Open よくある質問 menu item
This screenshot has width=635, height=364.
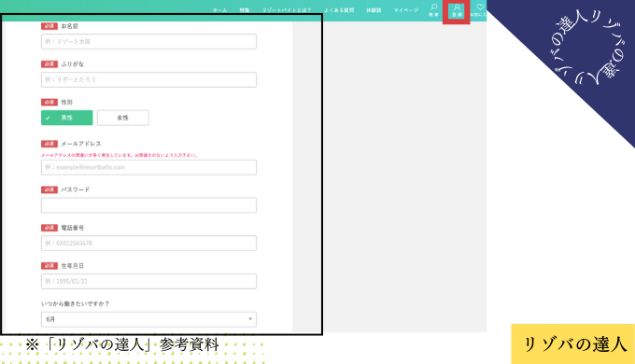click(x=339, y=10)
